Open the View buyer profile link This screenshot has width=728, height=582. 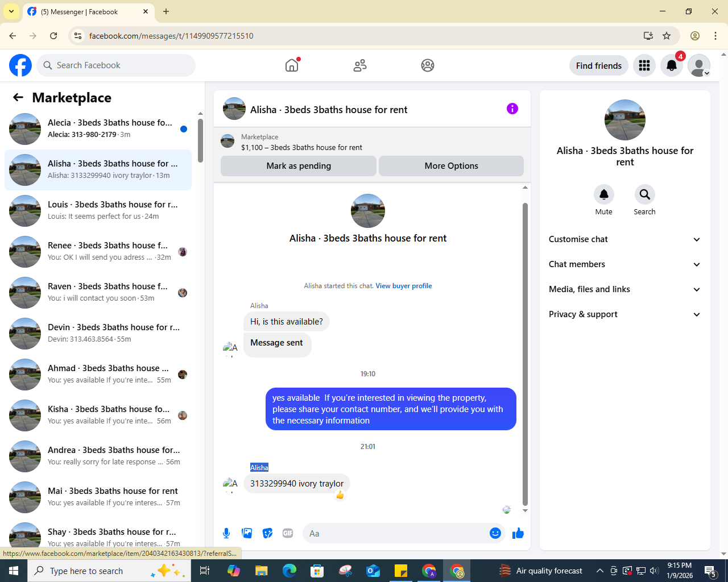tap(404, 286)
